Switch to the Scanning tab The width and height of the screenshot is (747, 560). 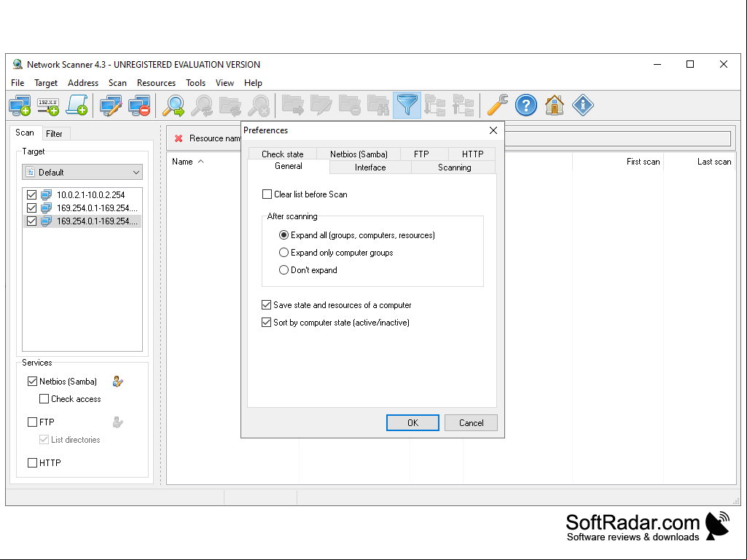(x=454, y=167)
